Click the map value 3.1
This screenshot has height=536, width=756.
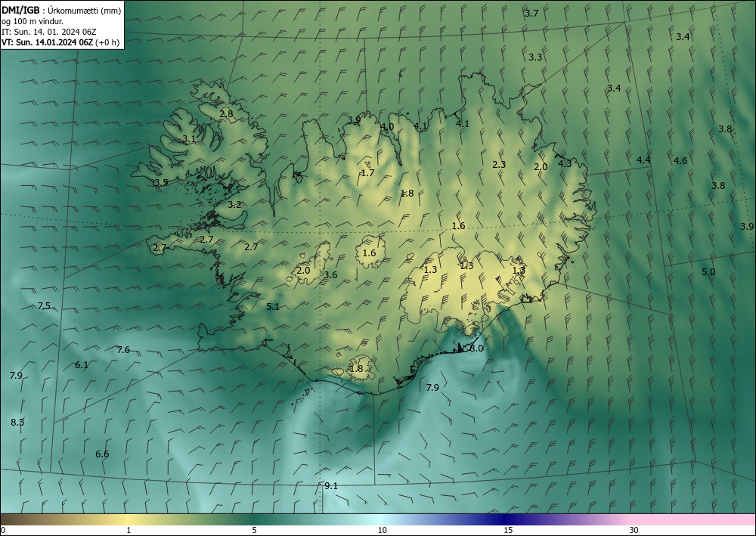point(189,139)
